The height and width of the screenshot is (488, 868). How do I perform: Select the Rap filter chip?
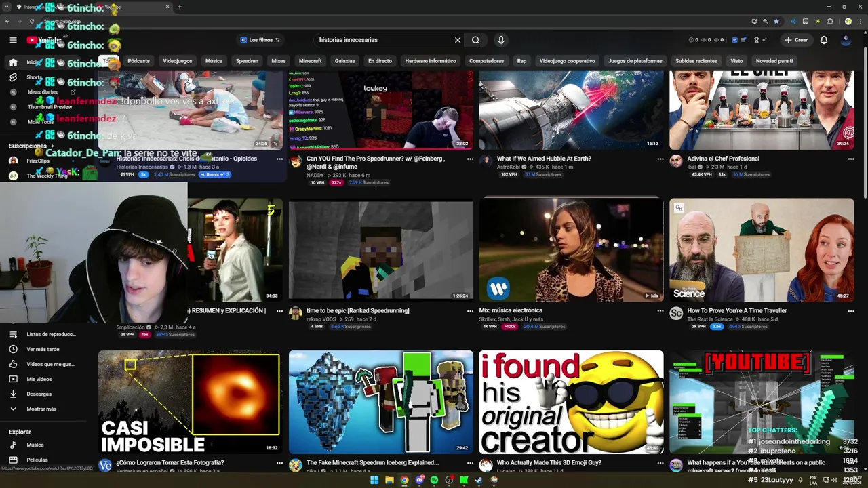pyautogui.click(x=521, y=61)
